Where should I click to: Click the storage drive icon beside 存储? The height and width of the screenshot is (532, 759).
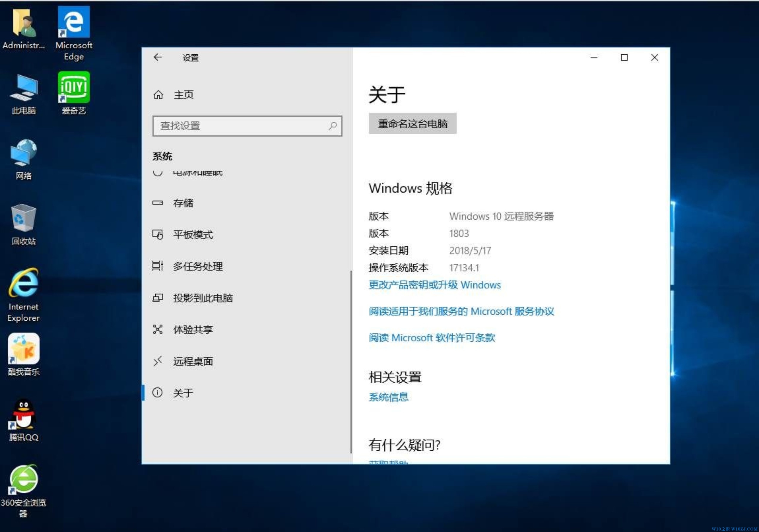coord(158,202)
